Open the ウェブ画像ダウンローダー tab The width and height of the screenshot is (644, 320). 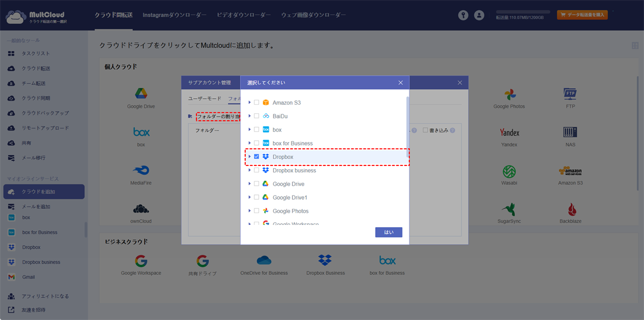point(313,15)
